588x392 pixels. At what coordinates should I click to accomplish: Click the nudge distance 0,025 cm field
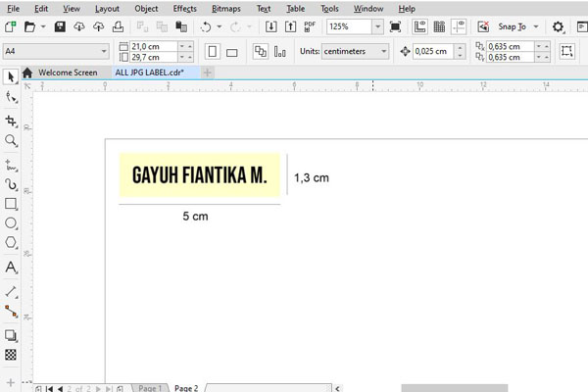(433, 51)
